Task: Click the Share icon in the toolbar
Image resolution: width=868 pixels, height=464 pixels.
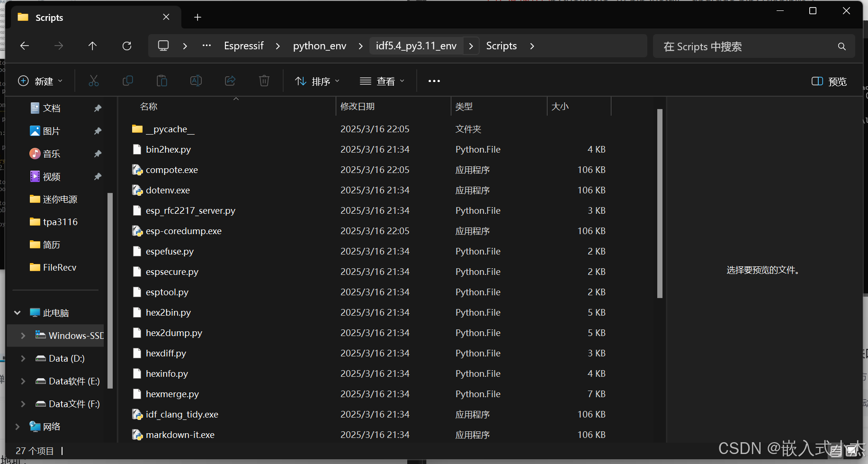Action: pyautogui.click(x=230, y=81)
